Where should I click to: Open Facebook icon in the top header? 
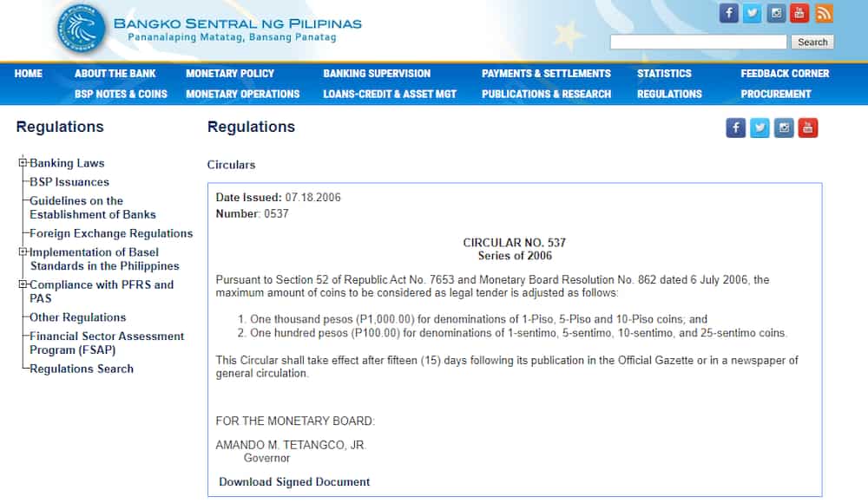click(728, 13)
